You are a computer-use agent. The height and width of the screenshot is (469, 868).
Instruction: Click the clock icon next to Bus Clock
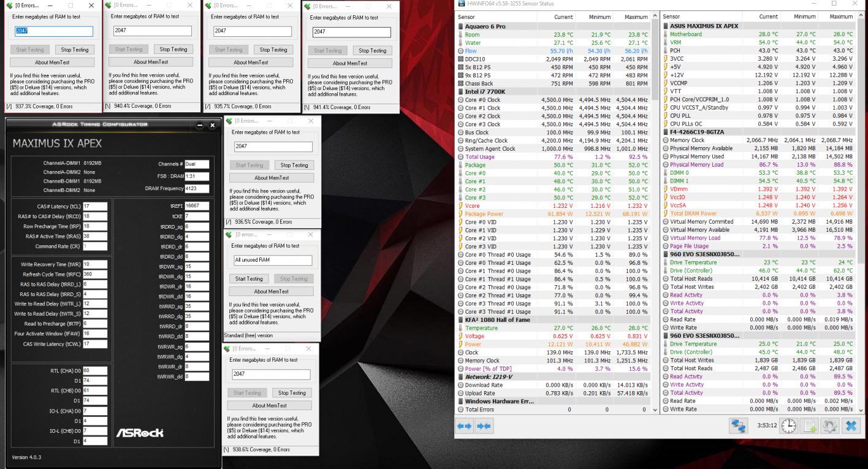click(461, 132)
